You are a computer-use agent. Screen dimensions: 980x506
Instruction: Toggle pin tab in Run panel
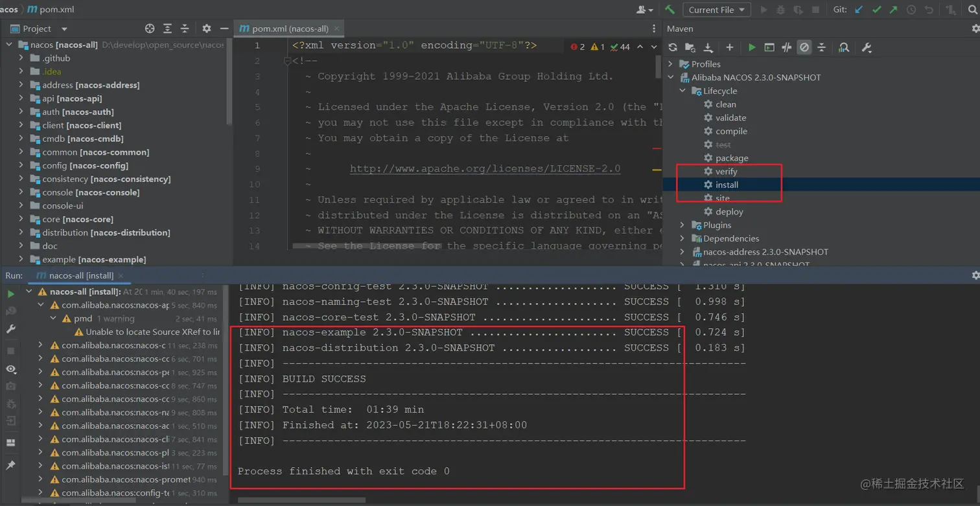click(x=10, y=465)
